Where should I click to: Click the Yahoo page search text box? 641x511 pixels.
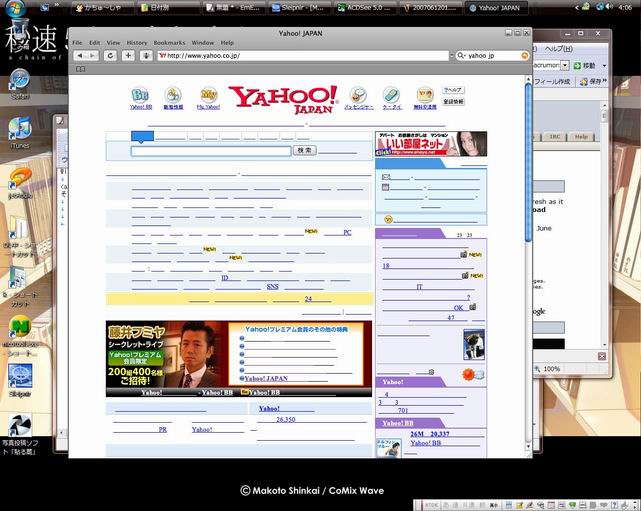click(x=211, y=151)
